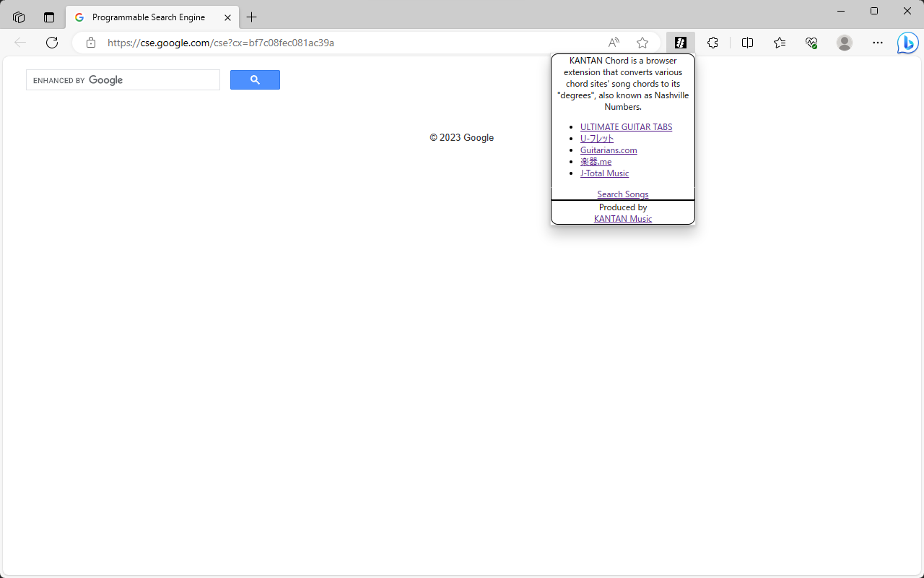Screen dimensions: 924x578
Task: Close the Programmable Search Engine tab
Action: [228, 17]
